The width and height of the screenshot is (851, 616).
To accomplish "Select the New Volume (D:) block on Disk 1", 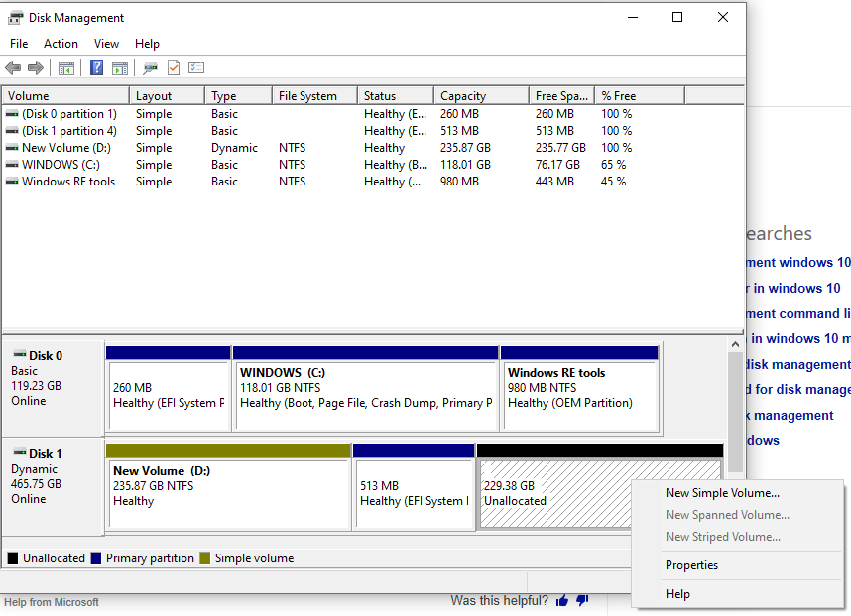I will pos(228,487).
